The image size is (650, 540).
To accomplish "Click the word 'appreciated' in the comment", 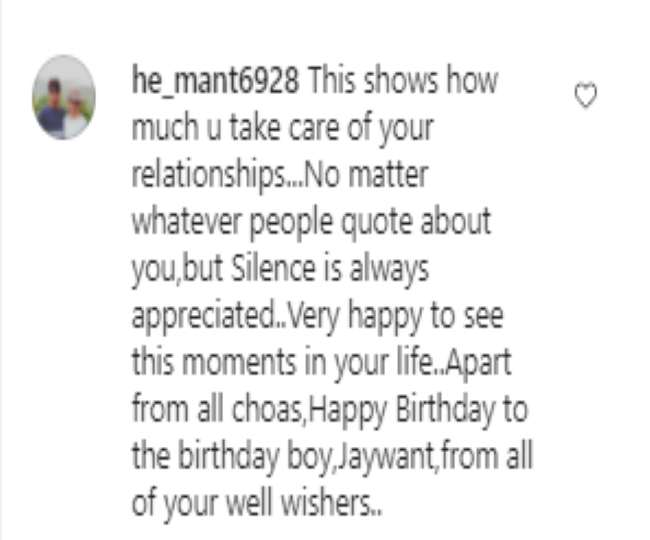I will click(205, 317).
